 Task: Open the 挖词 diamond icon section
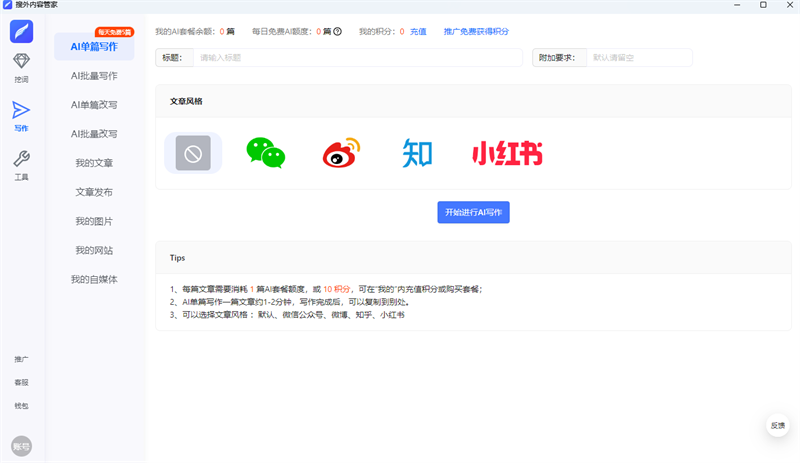pyautogui.click(x=21, y=69)
